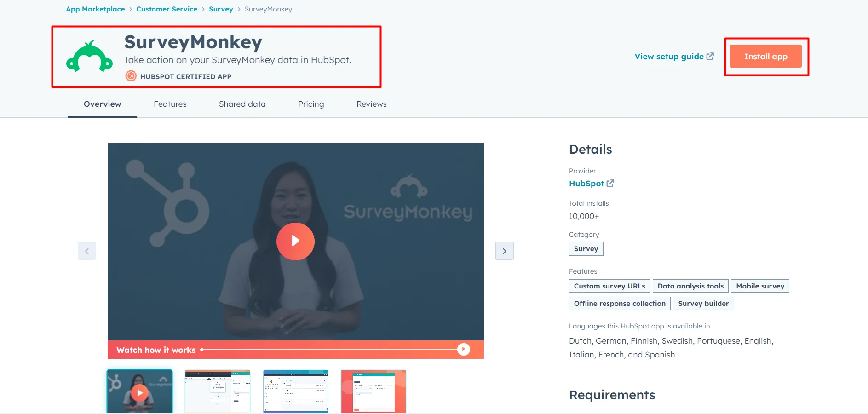Click the Survey builder feature tag
Screen dimensions: 868x414
point(703,304)
